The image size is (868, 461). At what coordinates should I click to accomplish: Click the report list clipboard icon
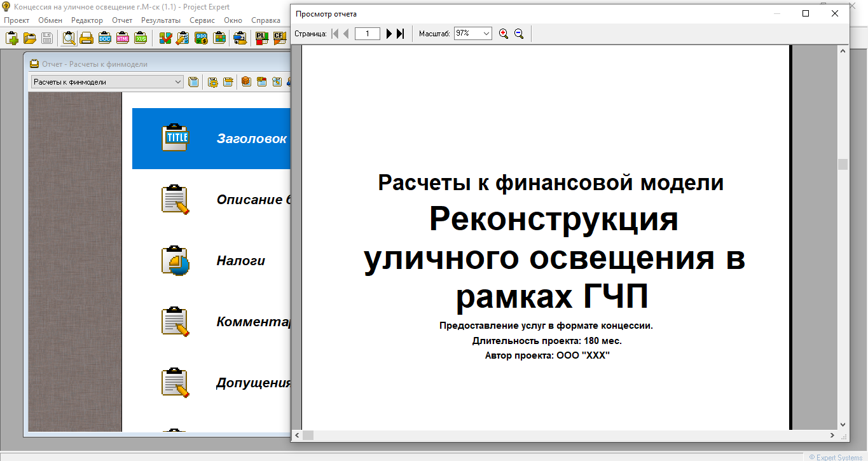coord(193,81)
